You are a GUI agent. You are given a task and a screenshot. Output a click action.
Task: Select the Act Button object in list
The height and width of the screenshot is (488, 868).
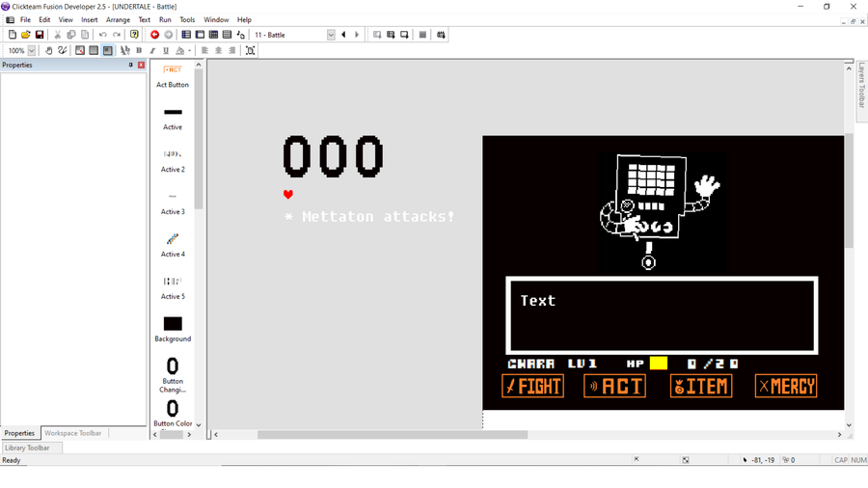(x=173, y=77)
